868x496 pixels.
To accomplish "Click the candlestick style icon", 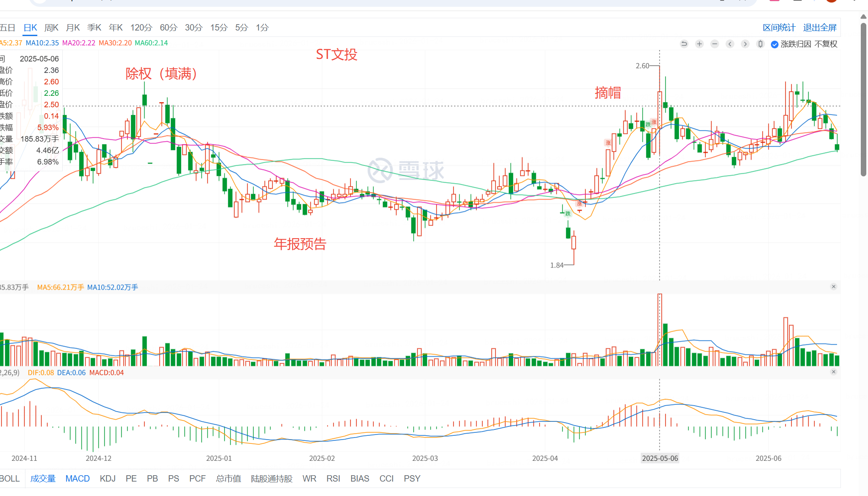I will (760, 44).
